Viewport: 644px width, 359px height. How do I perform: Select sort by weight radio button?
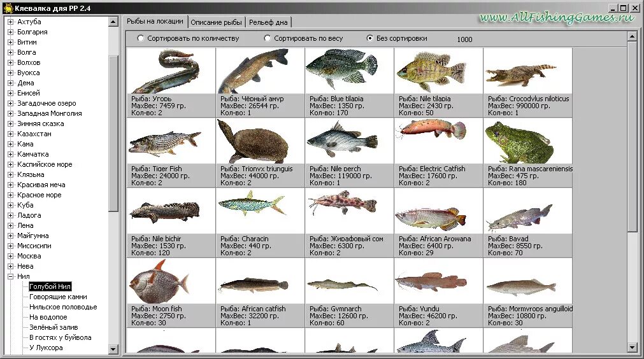[x=268, y=38]
